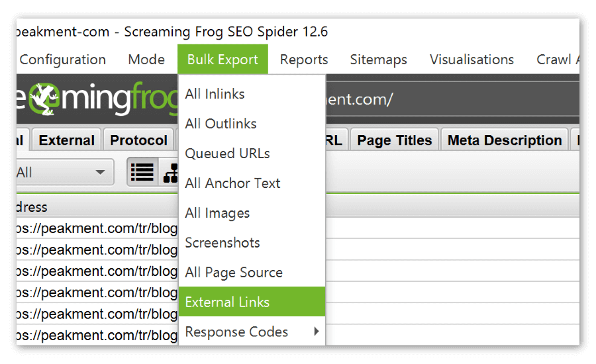Switch to tree view icon

pos(171,172)
